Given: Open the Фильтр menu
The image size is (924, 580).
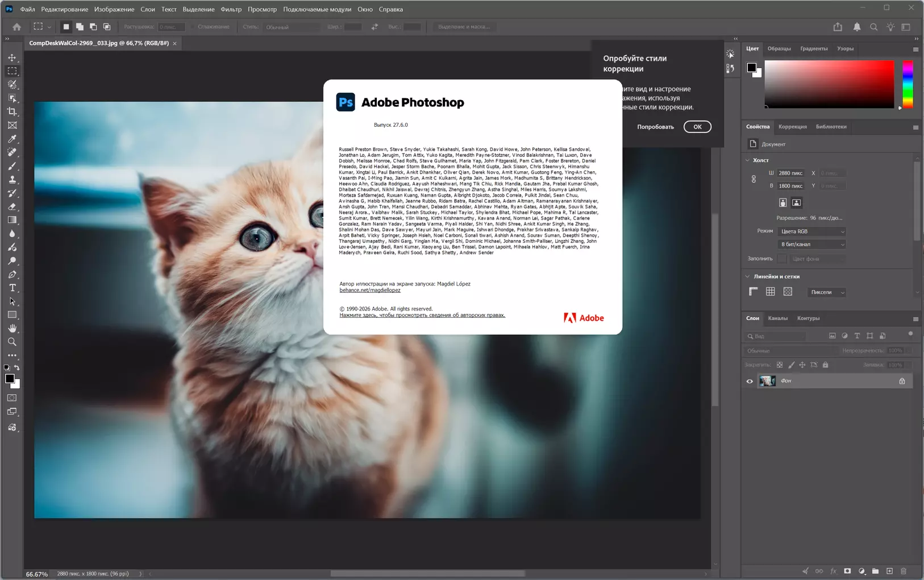Looking at the screenshot, I should tap(231, 9).
